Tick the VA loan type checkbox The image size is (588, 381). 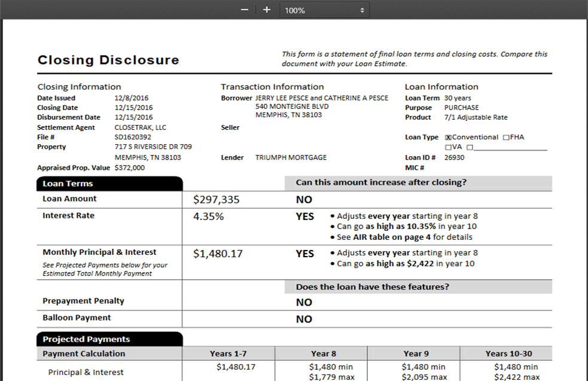tap(448, 147)
